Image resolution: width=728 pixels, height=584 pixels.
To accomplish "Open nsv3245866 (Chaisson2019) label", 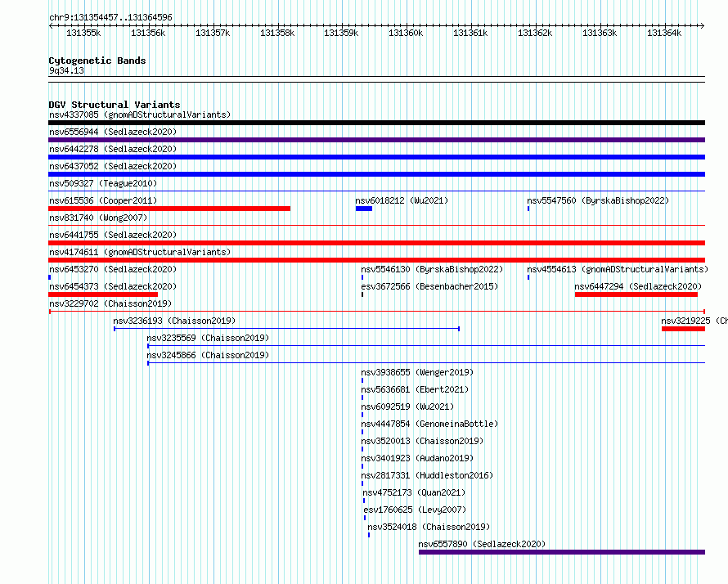I will 208,355.
